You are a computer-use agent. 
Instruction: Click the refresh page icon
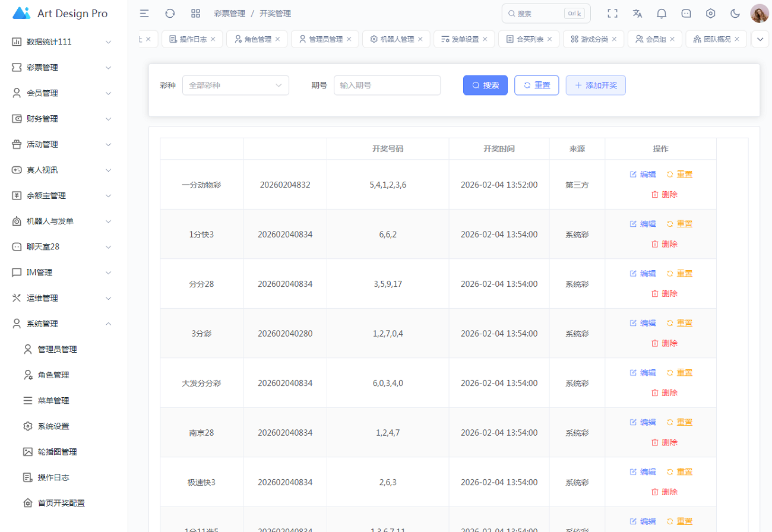click(x=170, y=14)
